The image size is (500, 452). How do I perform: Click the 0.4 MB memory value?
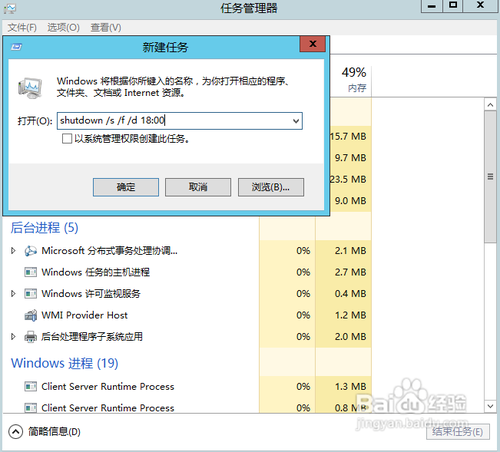click(351, 294)
